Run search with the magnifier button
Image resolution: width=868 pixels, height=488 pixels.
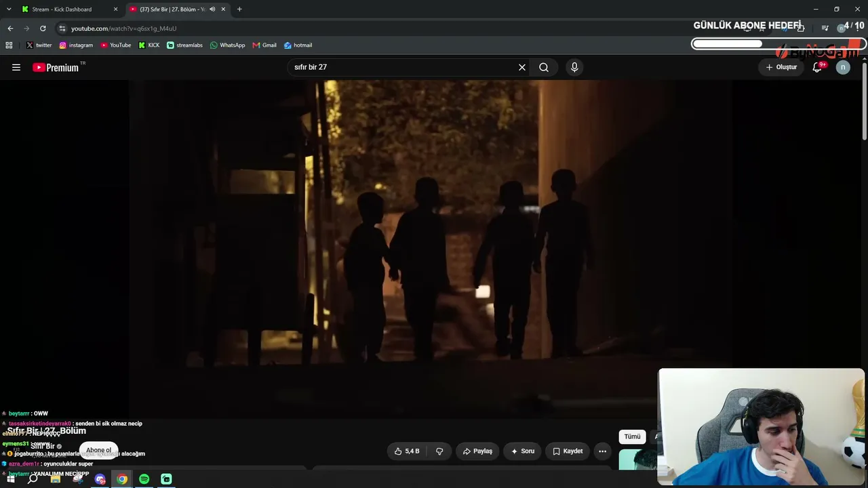pos(544,67)
